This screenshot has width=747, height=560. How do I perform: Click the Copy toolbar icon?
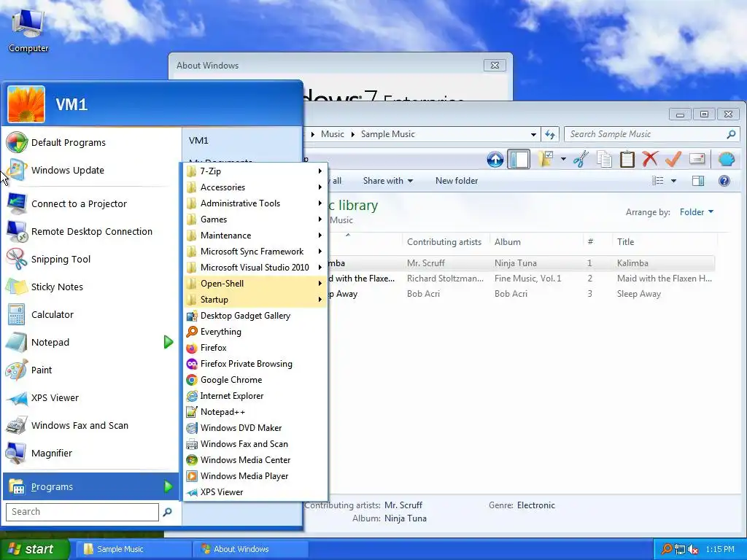604,160
